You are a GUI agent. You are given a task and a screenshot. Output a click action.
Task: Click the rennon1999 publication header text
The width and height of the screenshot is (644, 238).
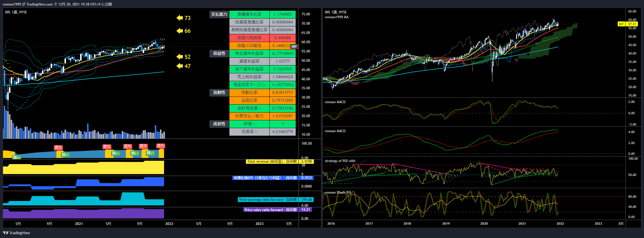click(57, 4)
